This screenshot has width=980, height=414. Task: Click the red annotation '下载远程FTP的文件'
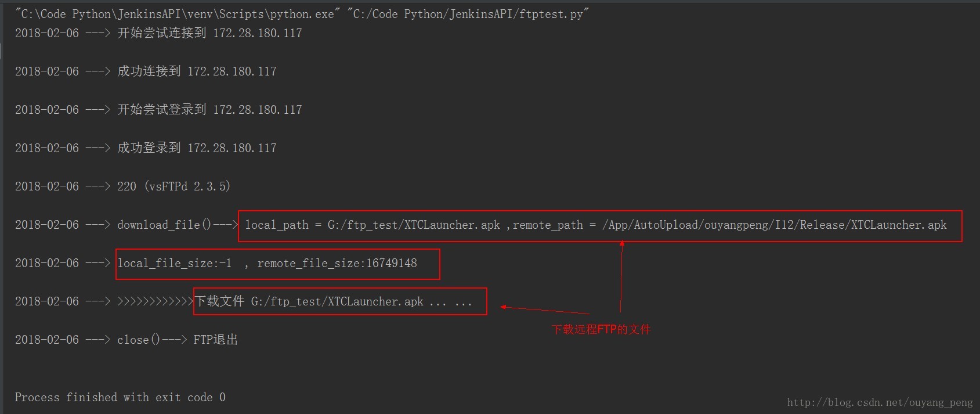(x=601, y=329)
